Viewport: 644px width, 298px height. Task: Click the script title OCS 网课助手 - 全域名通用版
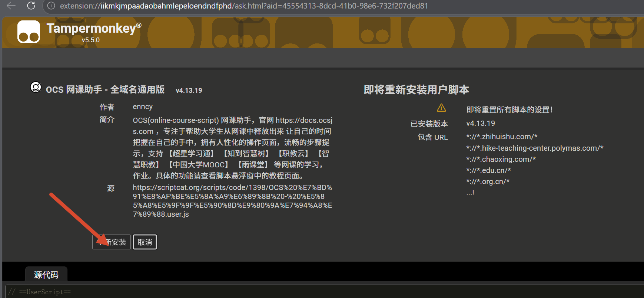[105, 90]
